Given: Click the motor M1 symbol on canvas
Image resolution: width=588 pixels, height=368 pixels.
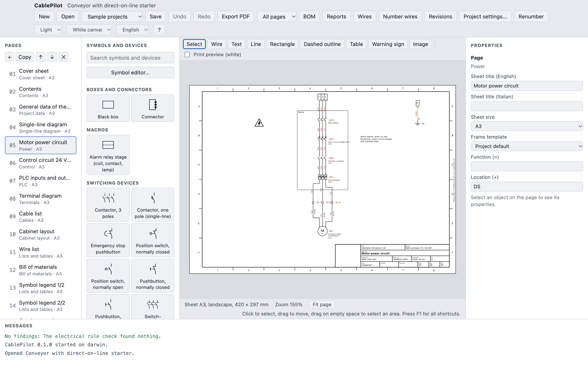Looking at the screenshot, I should pos(322,231).
